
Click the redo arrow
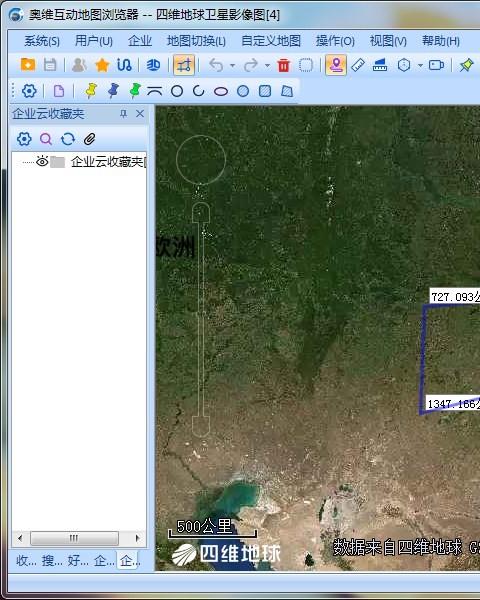(251, 65)
